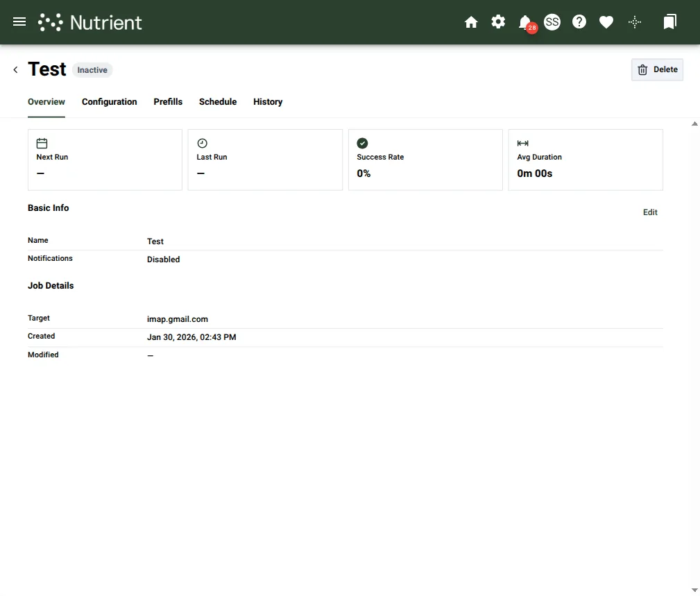The height and width of the screenshot is (596, 700).
Task: Open the History tab
Action: [268, 102]
